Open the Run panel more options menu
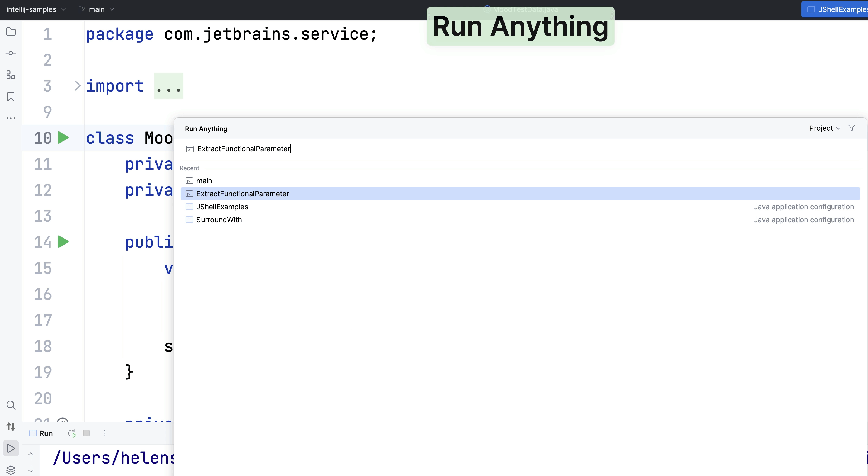Image resolution: width=868 pixels, height=476 pixels. [x=104, y=434]
